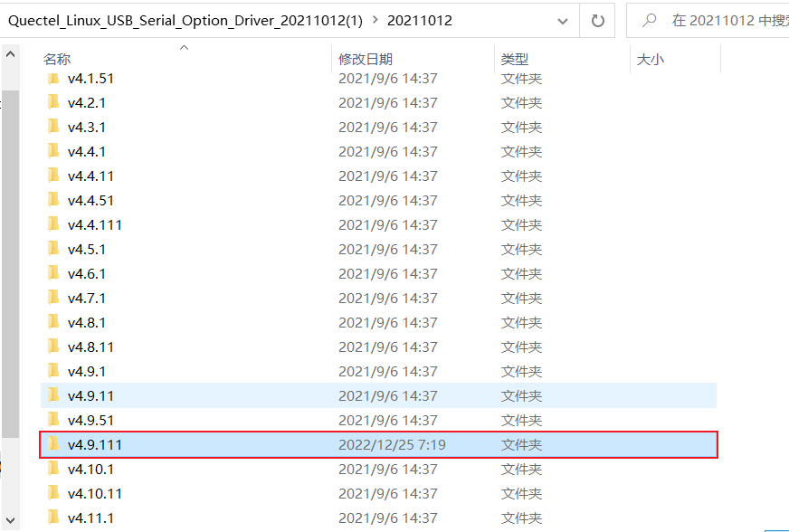Image resolution: width=789 pixels, height=532 pixels.
Task: Expand breadcrumb chevron before 20211012
Action: 375,20
